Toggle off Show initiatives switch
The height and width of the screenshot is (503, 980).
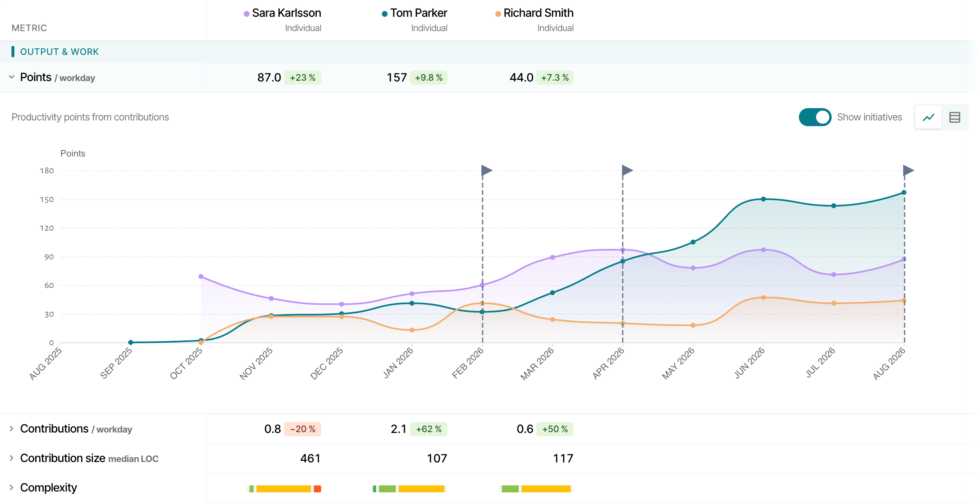[815, 117]
